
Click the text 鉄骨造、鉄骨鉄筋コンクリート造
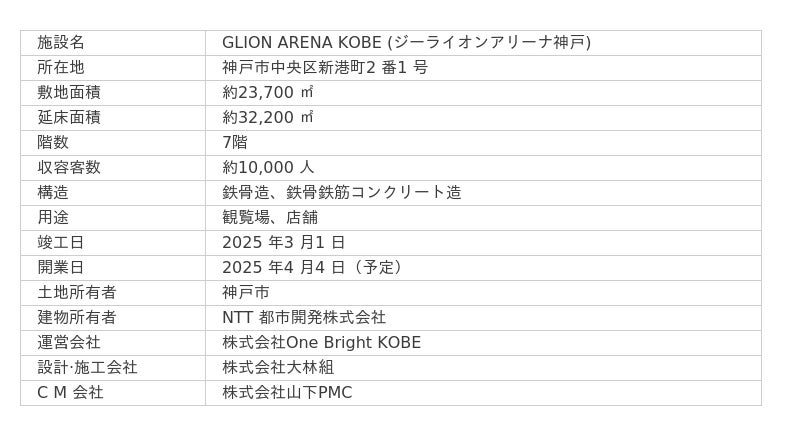(342, 192)
